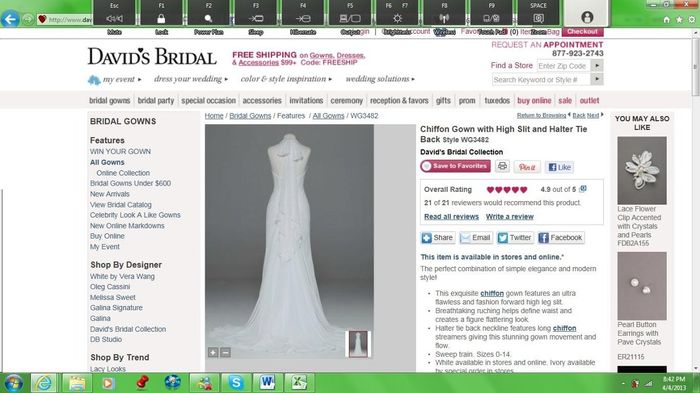Zoom in on gown image plus
The width and height of the screenshot is (700, 393).
(x=213, y=352)
